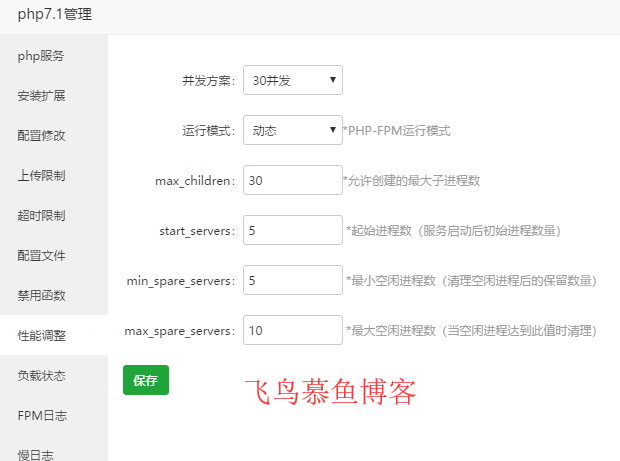Screen dimensions: 620x461
Task: View the 负载状态 page
Action: 41,376
